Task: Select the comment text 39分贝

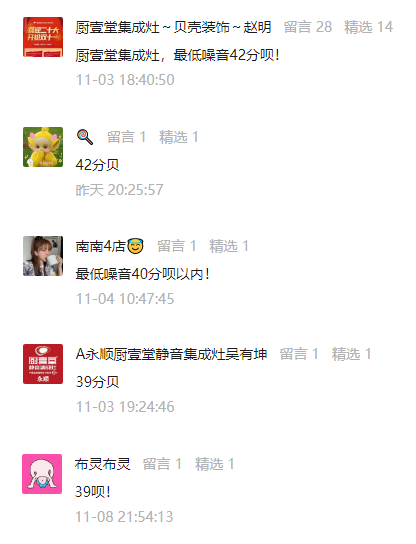Action: pyautogui.click(x=97, y=382)
